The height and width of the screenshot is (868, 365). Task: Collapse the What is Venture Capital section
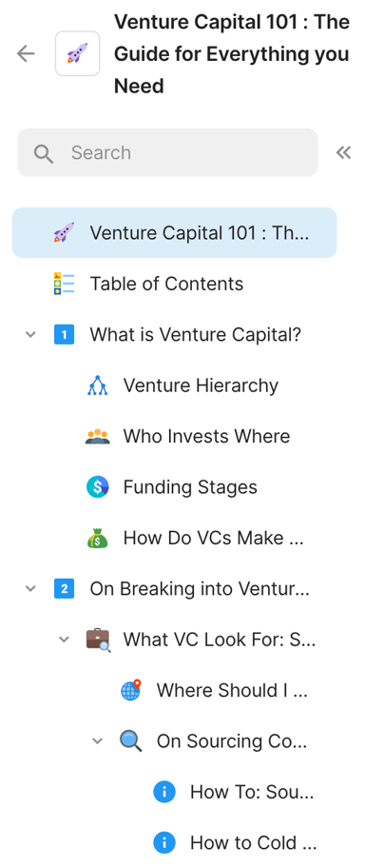[x=31, y=334]
